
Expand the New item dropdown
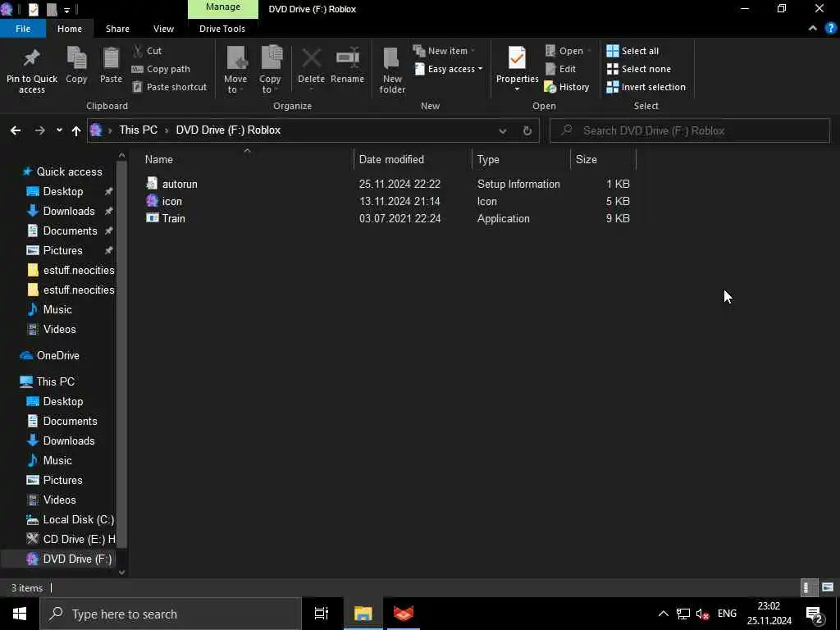pyautogui.click(x=444, y=51)
